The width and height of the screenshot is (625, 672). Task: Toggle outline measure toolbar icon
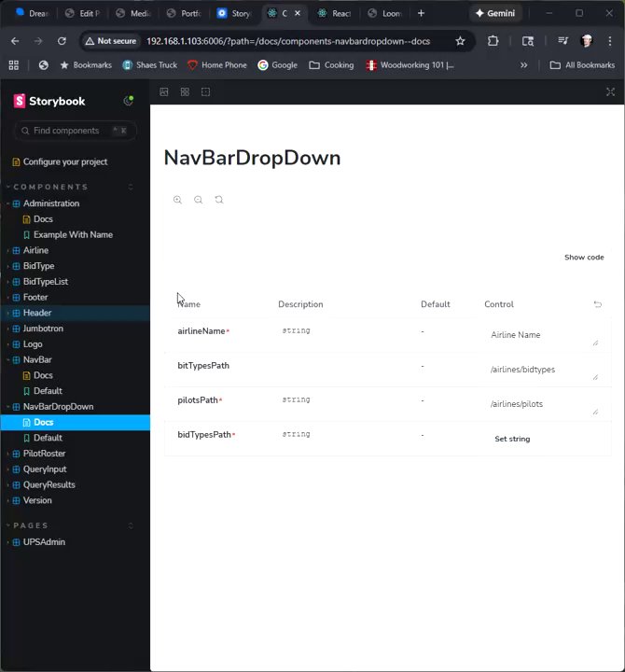[205, 91]
